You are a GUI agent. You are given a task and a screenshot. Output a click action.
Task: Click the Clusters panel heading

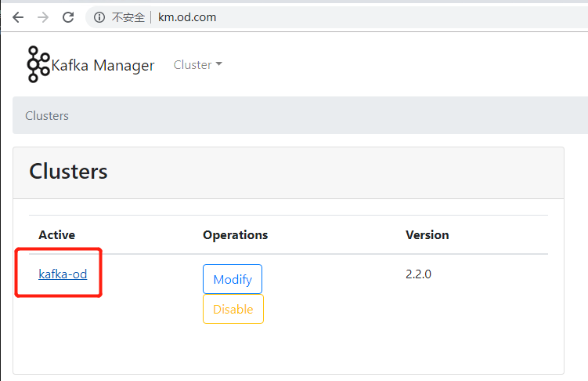pos(68,172)
